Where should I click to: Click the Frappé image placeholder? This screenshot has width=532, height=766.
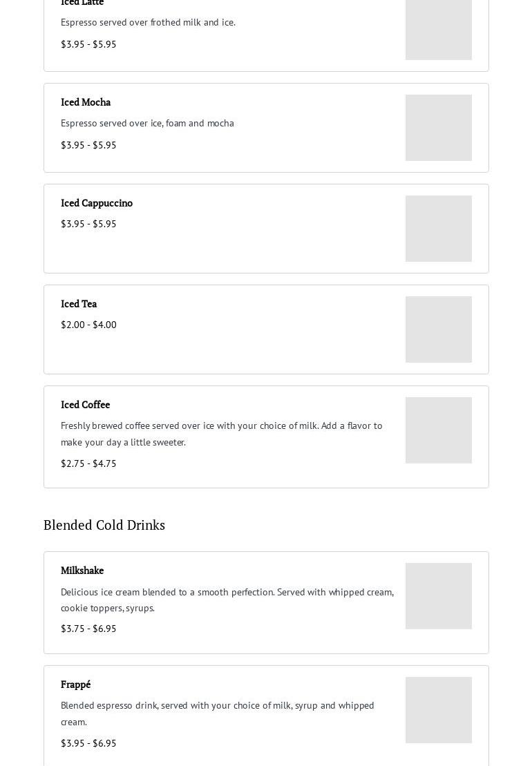(438, 710)
